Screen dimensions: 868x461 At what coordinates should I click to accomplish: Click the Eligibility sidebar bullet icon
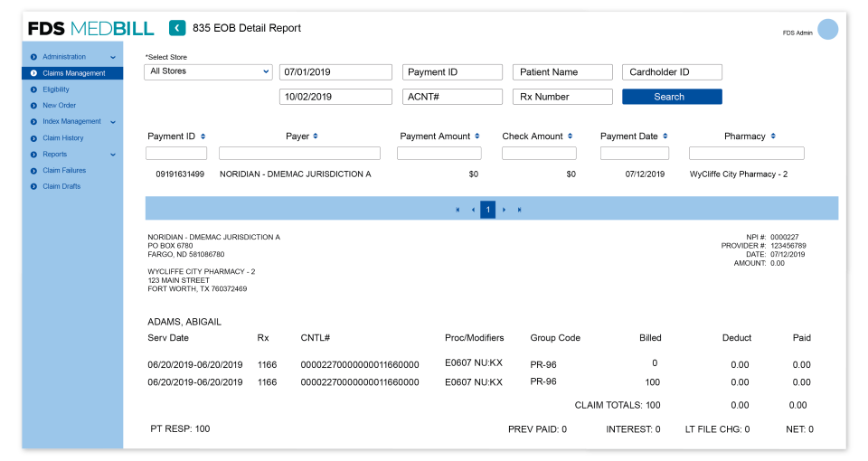33,89
